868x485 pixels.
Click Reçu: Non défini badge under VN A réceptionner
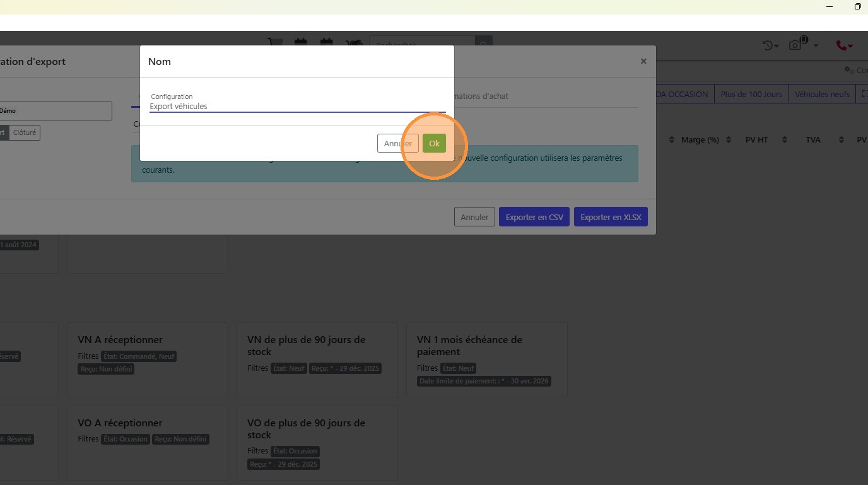pos(107,369)
